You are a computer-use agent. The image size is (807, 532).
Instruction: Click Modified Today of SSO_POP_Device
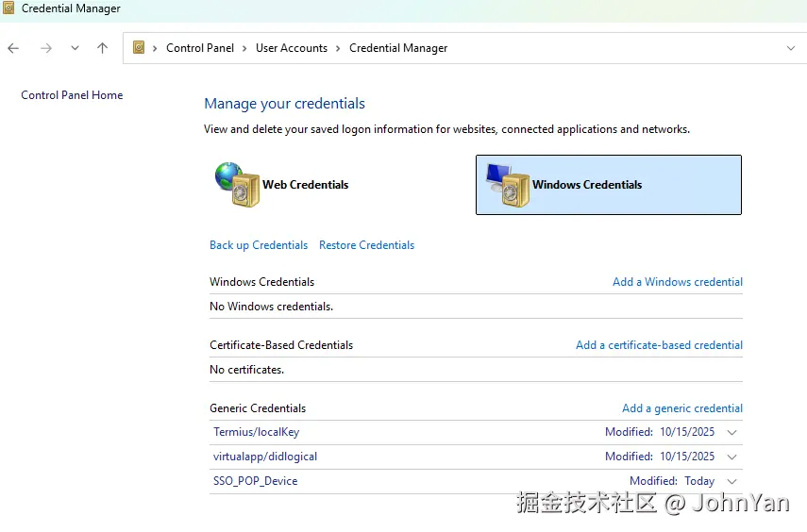coord(672,481)
